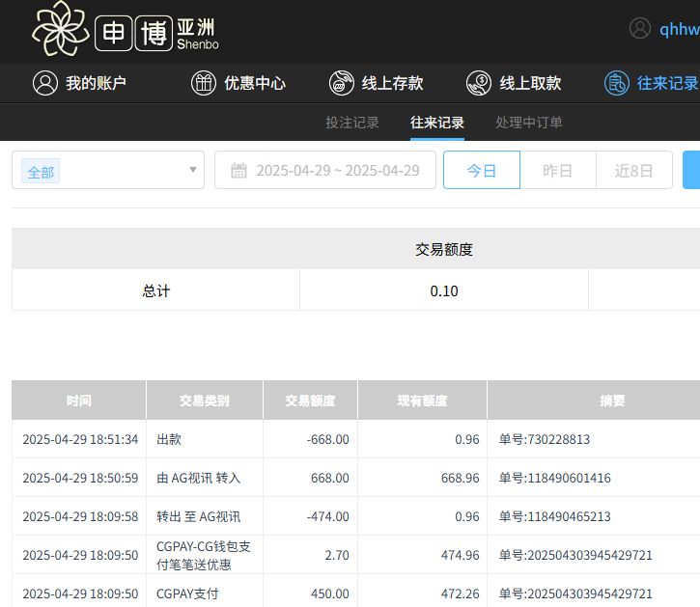Click the transaction records icon
Viewport: 700px width, 607px height.
click(616, 83)
